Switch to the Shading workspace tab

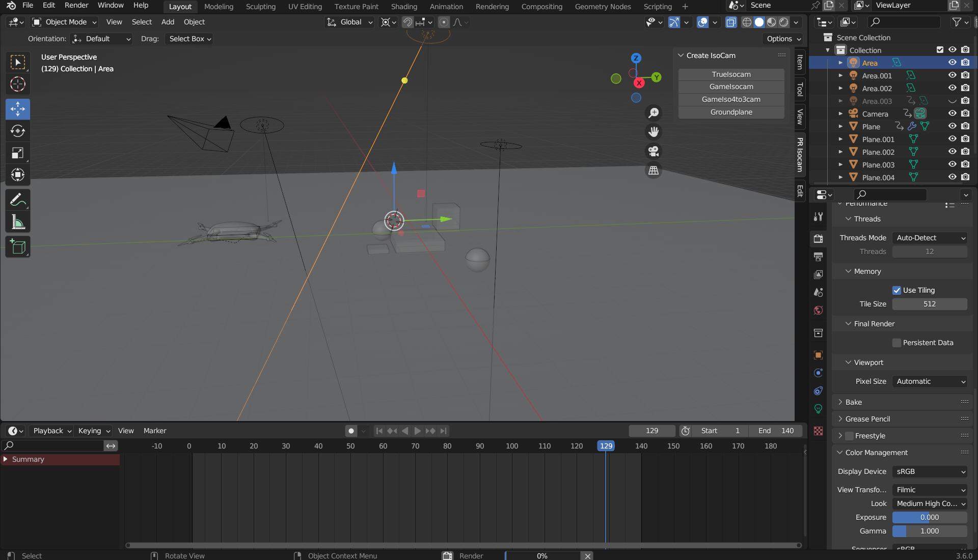[x=404, y=7]
